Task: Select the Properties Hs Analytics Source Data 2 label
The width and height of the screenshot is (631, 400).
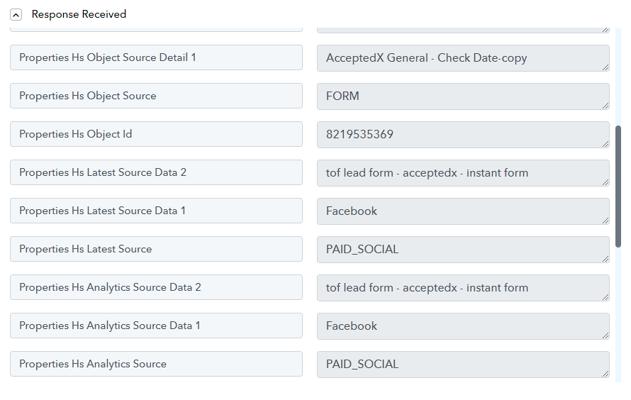Action: (x=156, y=288)
